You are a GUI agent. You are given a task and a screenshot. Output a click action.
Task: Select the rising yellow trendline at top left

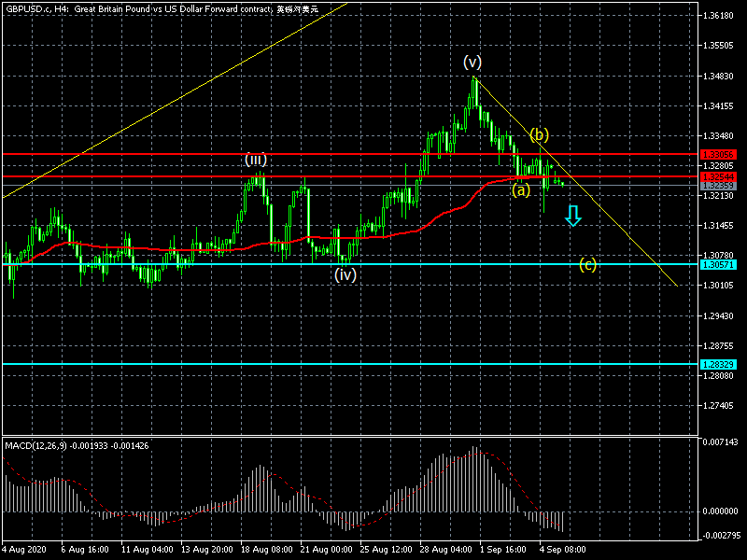click(x=175, y=101)
